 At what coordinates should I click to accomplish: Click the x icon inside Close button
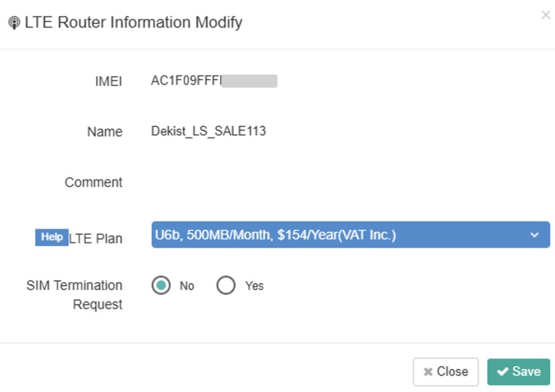click(428, 372)
